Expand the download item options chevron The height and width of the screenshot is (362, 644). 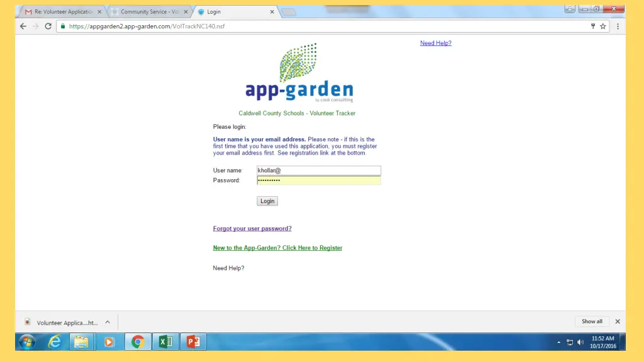click(108, 322)
